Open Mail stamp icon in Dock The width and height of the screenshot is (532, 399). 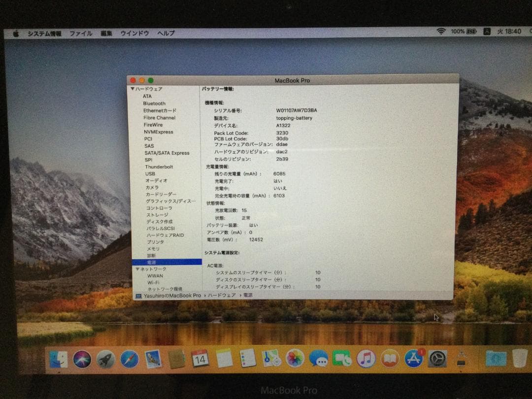153,359
